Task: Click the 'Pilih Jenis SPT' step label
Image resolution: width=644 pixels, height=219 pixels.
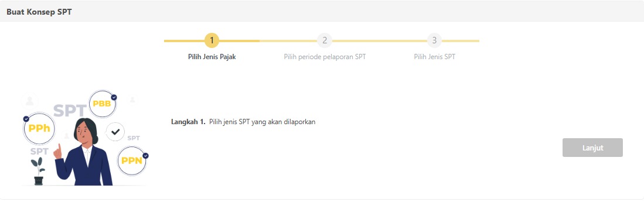Action: coord(435,57)
